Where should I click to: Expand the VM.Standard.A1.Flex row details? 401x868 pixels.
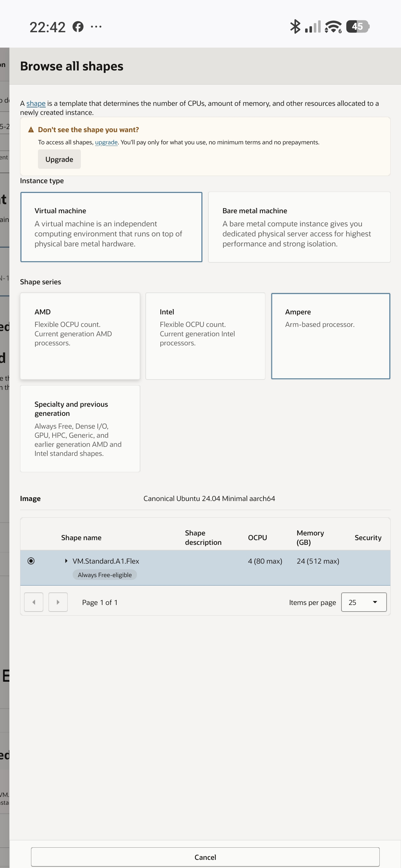coord(66,561)
